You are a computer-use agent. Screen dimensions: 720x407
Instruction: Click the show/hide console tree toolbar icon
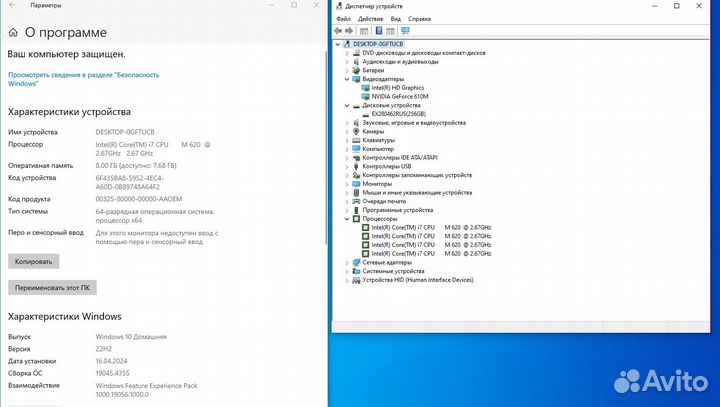tap(364, 31)
